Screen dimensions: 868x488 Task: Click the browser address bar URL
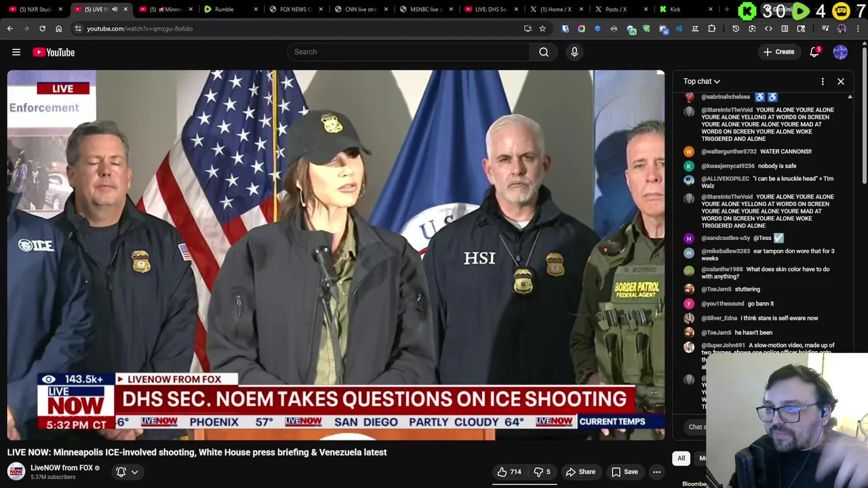click(x=140, y=28)
